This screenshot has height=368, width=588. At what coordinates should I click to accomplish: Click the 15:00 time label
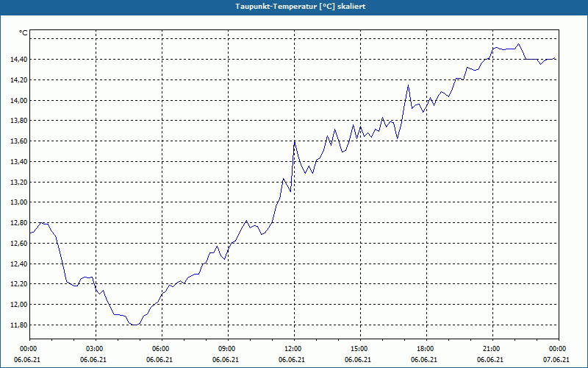point(359,349)
